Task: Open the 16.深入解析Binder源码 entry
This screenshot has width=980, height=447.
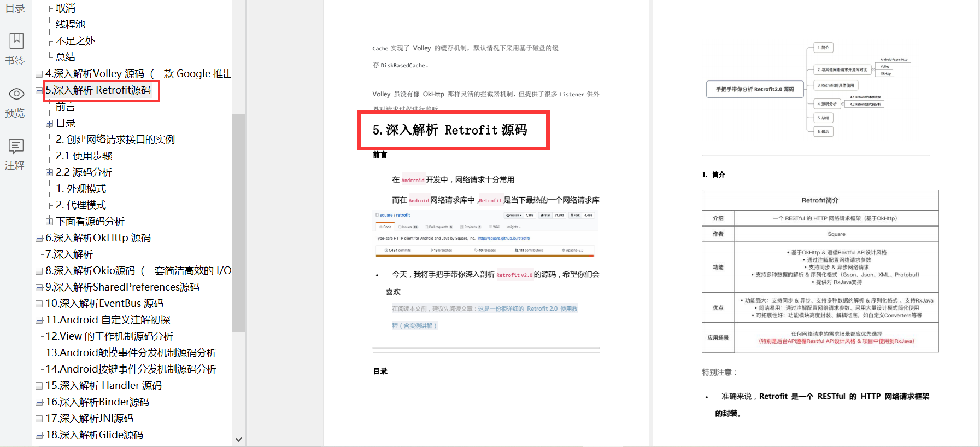Action: pos(97,402)
